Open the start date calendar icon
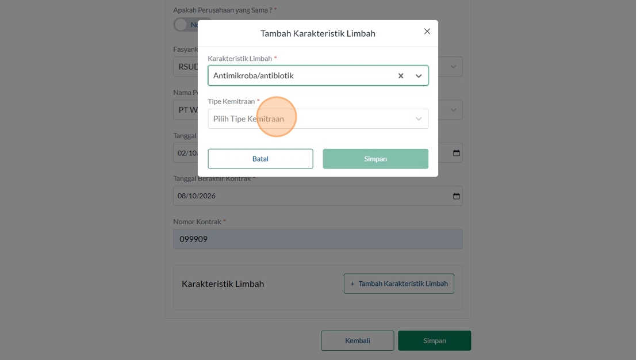 (457, 153)
